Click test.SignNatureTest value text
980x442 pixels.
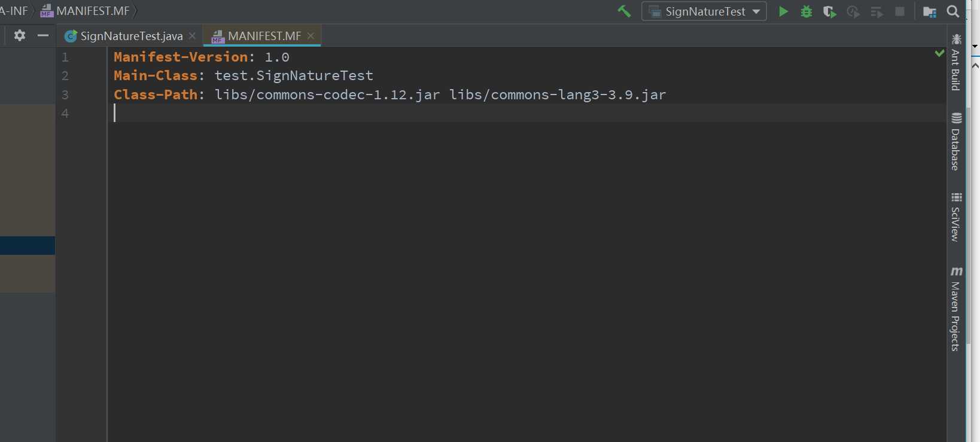point(294,75)
